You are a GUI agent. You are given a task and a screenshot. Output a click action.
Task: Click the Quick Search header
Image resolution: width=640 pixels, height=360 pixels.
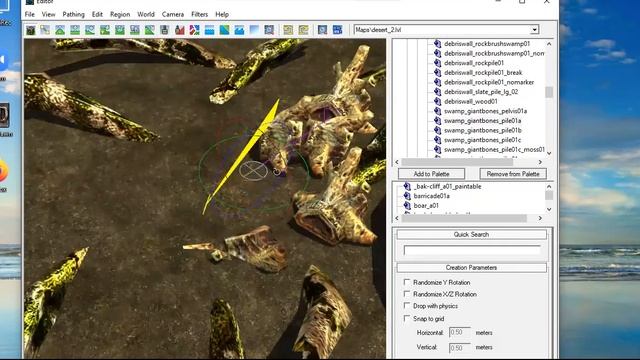point(471,235)
